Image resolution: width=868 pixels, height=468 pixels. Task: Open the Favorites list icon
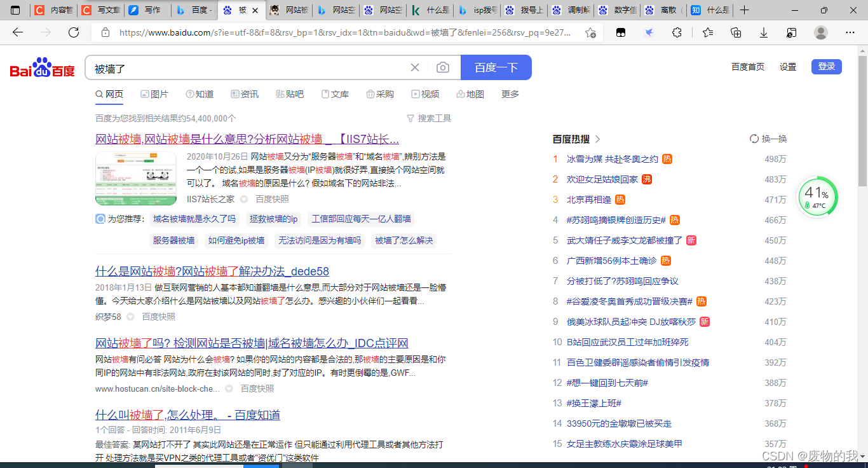tap(708, 32)
